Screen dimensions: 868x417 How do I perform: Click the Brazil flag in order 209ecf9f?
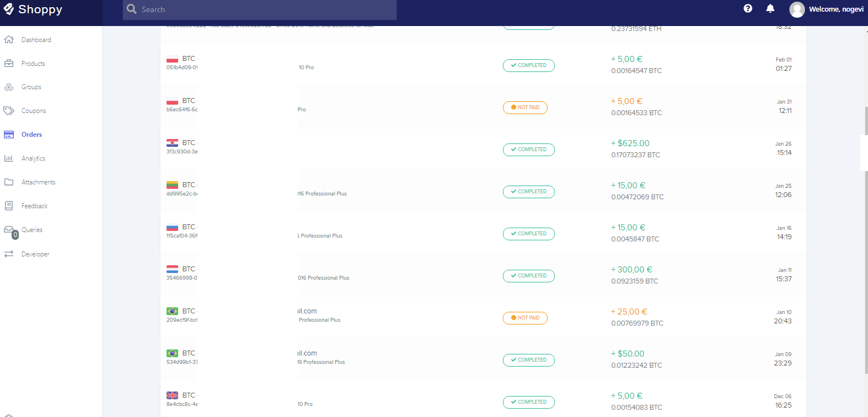tap(172, 311)
